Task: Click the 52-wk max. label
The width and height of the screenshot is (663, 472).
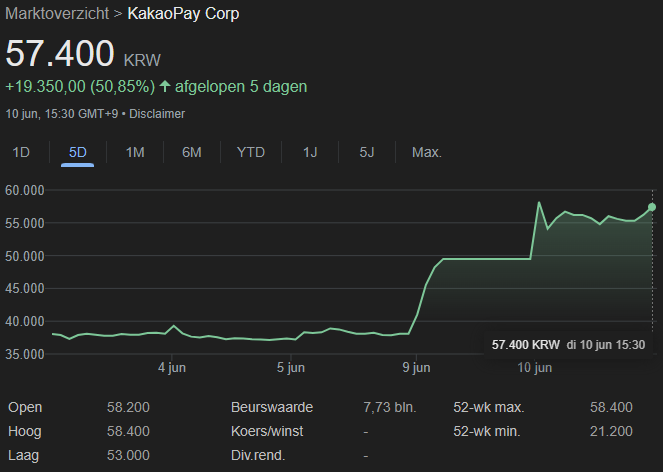Action: click(x=489, y=407)
